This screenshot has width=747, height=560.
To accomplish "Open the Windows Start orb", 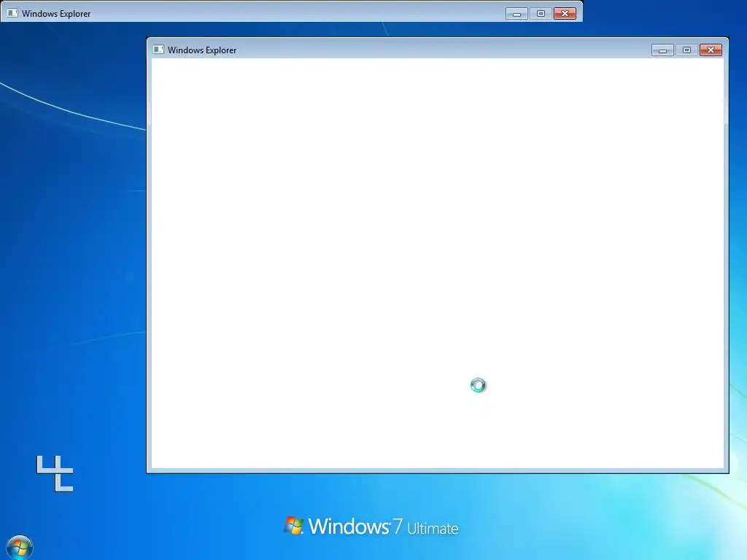I will [20, 548].
